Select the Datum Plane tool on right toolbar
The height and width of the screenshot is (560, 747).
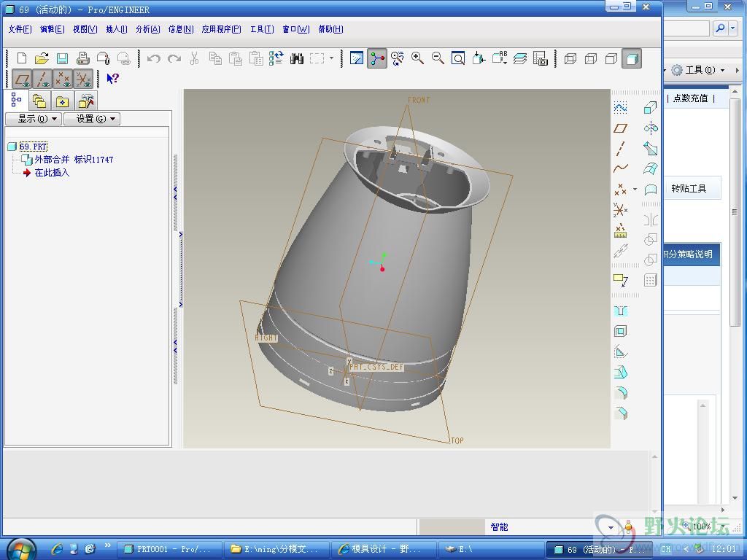point(620,128)
